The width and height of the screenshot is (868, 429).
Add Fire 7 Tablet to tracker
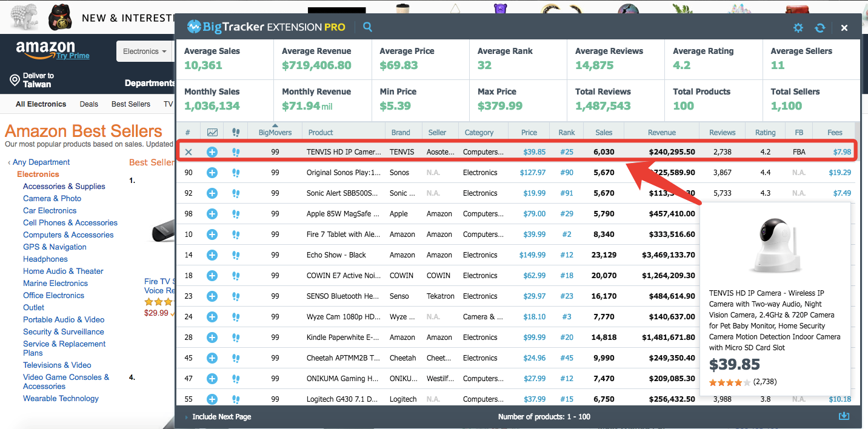pos(212,234)
